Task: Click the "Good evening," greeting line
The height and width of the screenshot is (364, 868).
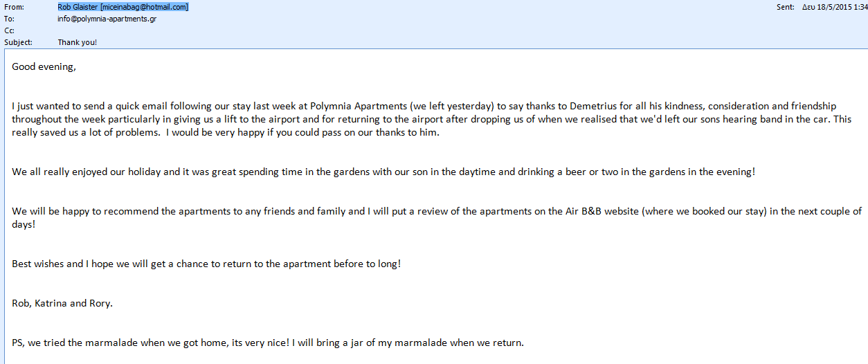Action: (x=44, y=67)
